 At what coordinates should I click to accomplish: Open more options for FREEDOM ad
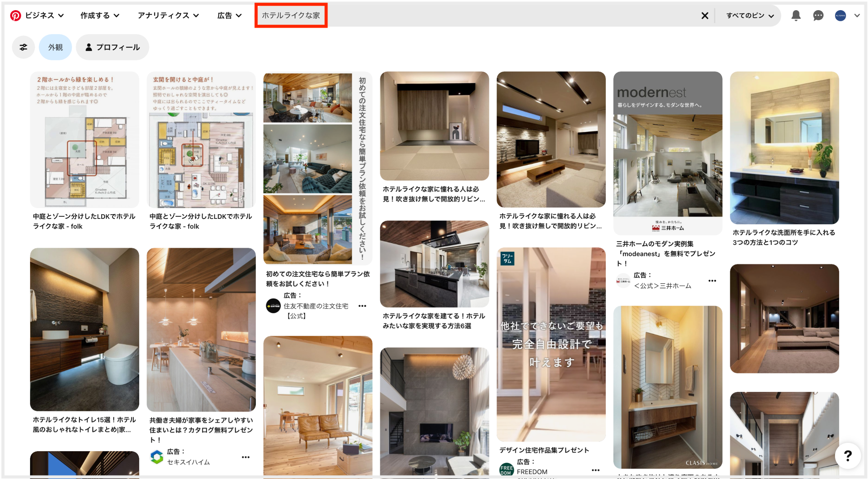[595, 470]
